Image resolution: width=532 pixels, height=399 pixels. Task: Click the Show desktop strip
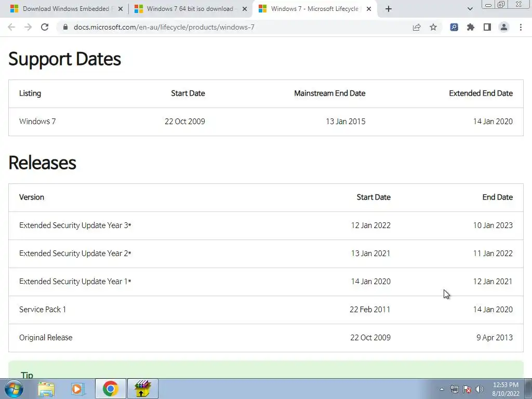(528, 389)
